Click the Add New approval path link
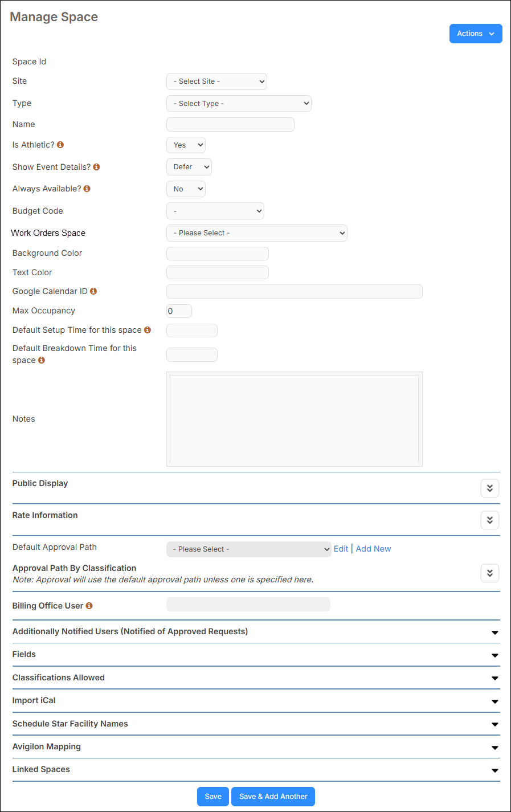The width and height of the screenshot is (511, 812). 373,549
